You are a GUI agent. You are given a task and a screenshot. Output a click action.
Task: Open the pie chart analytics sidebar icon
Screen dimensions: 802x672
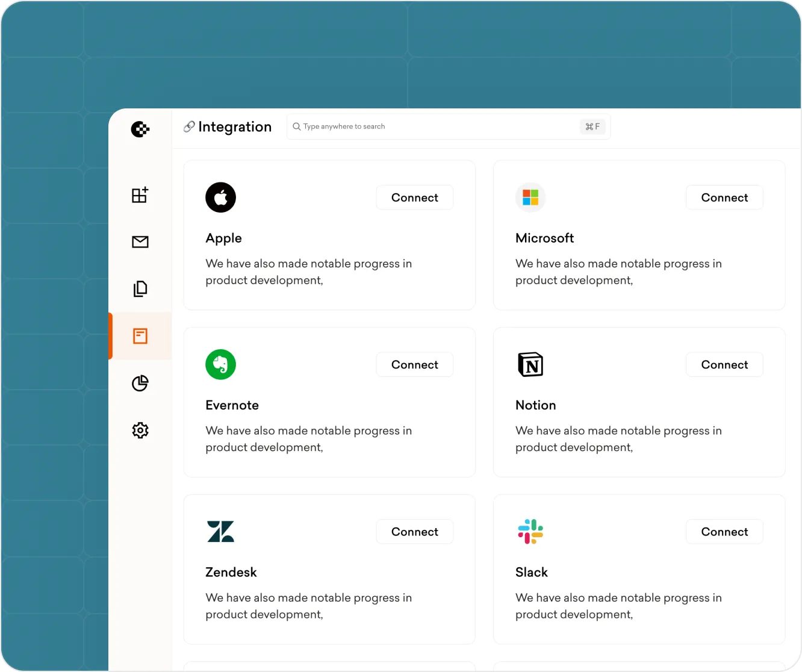pos(140,383)
